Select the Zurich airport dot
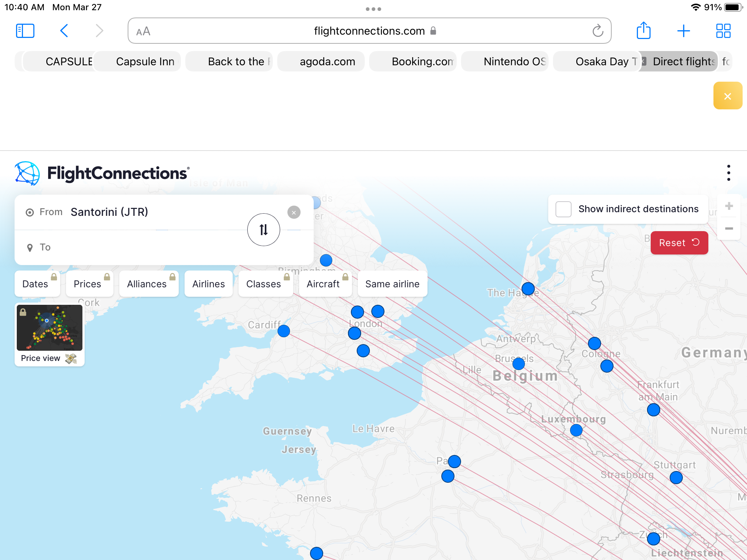Viewport: 747px width, 560px height. (654, 538)
